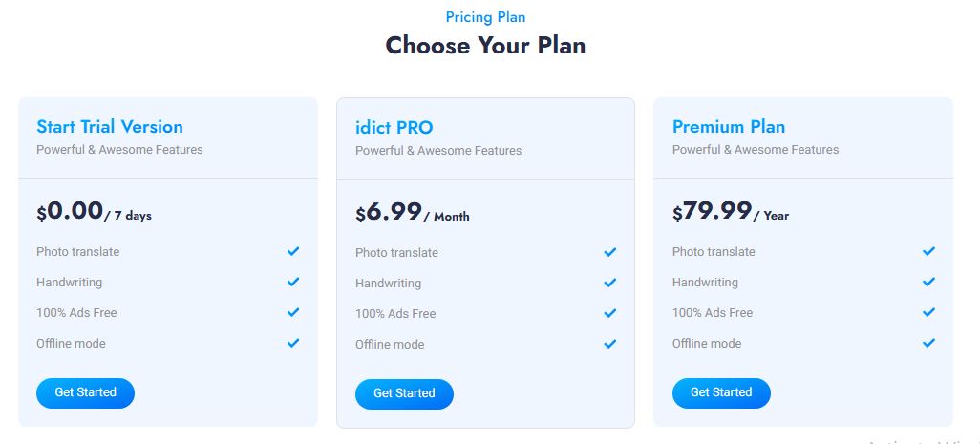980x444 pixels.
Task: Click the Choose Your Plan heading
Action: pyautogui.click(x=485, y=45)
